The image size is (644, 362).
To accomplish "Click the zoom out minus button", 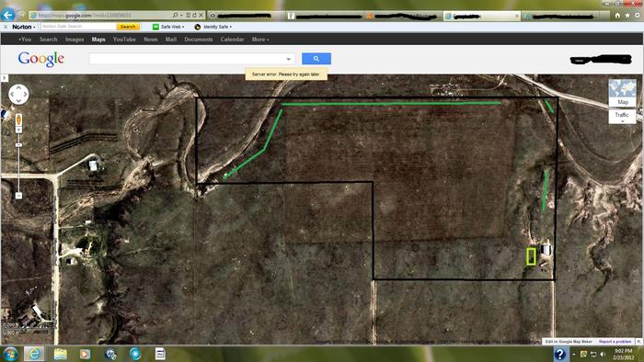I will [18, 196].
